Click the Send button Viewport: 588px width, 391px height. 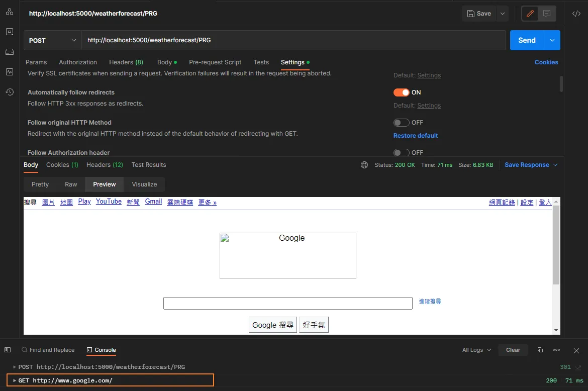pos(526,40)
